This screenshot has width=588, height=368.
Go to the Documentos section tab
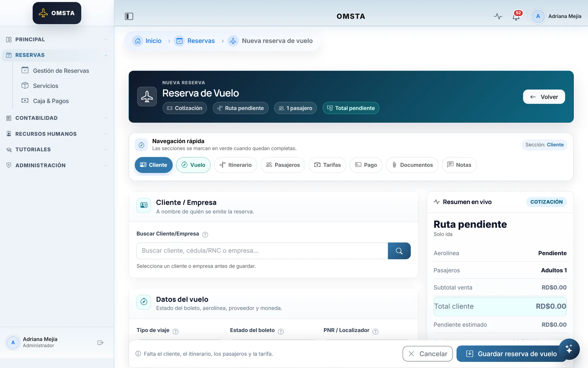(x=412, y=165)
